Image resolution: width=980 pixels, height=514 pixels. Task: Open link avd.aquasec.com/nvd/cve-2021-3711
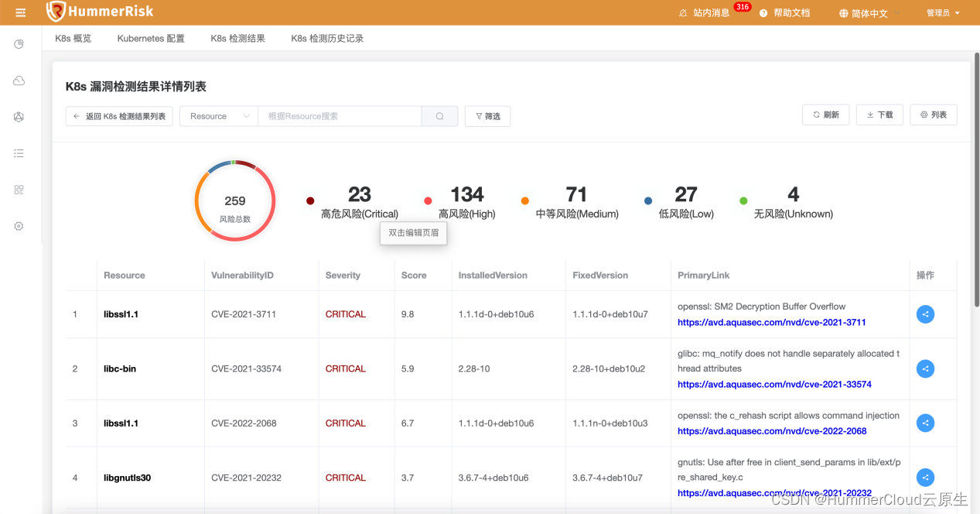tap(772, 323)
